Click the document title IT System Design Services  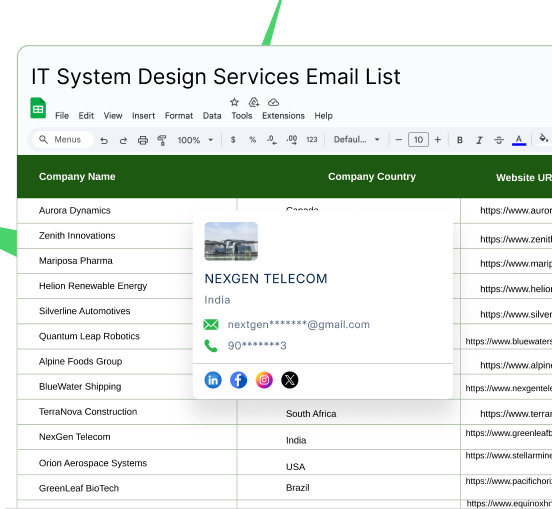tap(216, 77)
